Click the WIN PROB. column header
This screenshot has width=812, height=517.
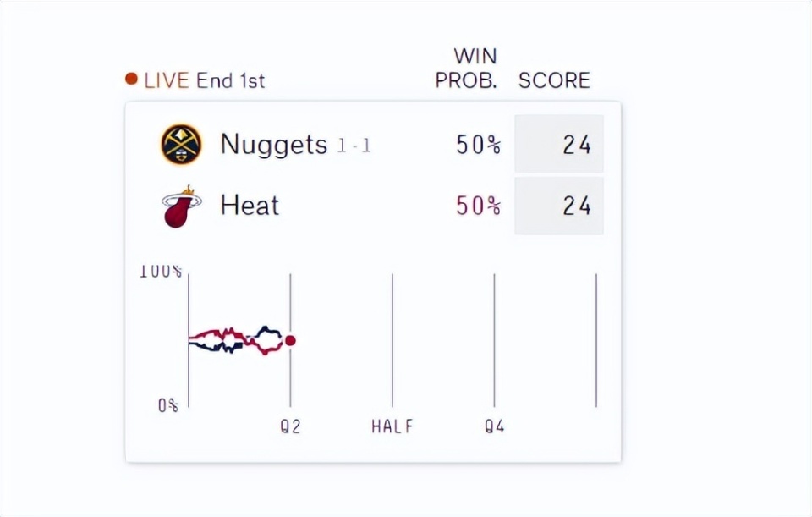click(466, 69)
